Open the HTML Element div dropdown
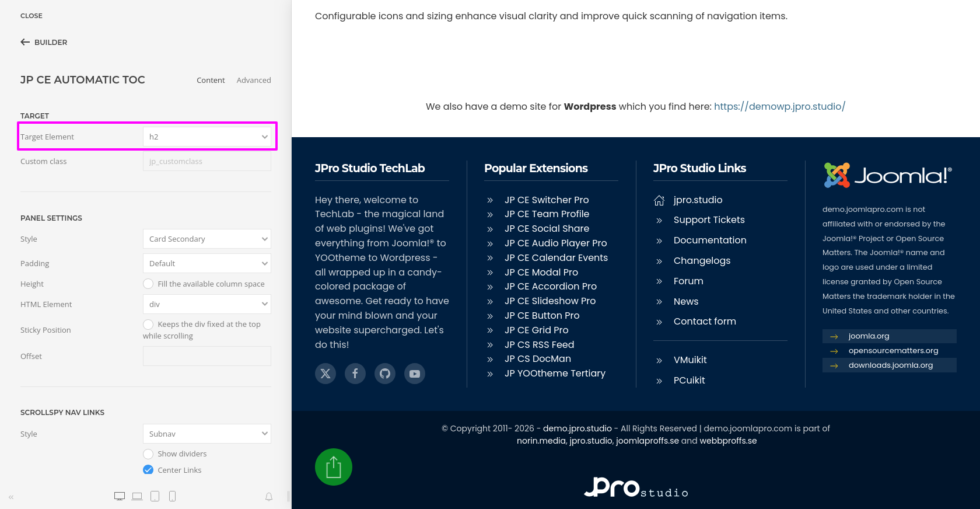The image size is (980, 509). (206, 304)
